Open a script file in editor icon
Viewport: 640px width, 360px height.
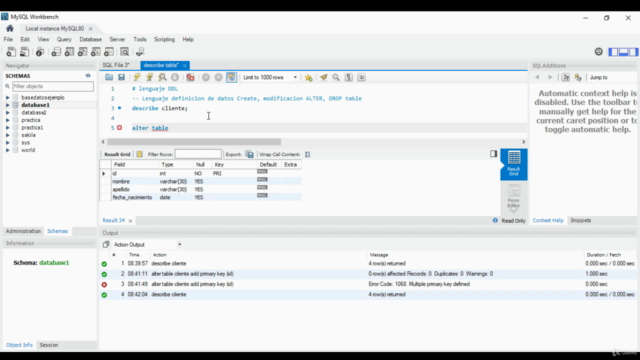(109, 77)
